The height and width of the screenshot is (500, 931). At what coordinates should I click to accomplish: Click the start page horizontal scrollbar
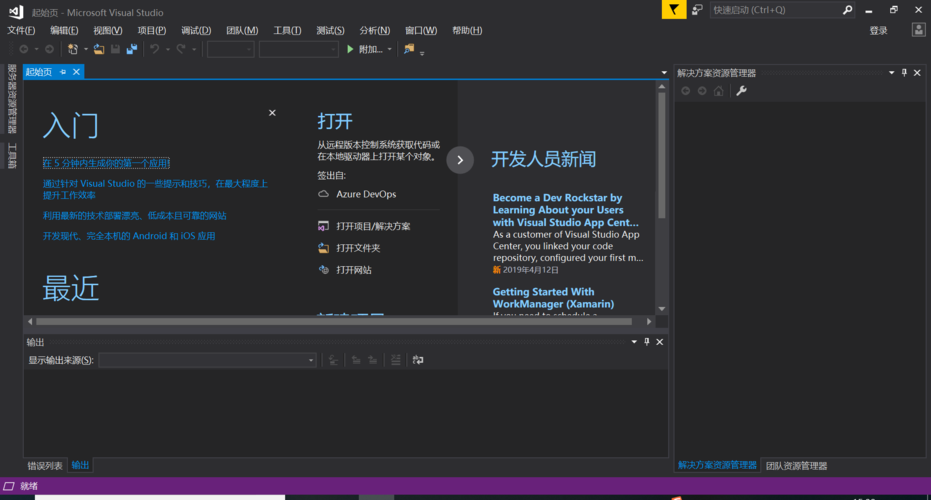tap(334, 321)
